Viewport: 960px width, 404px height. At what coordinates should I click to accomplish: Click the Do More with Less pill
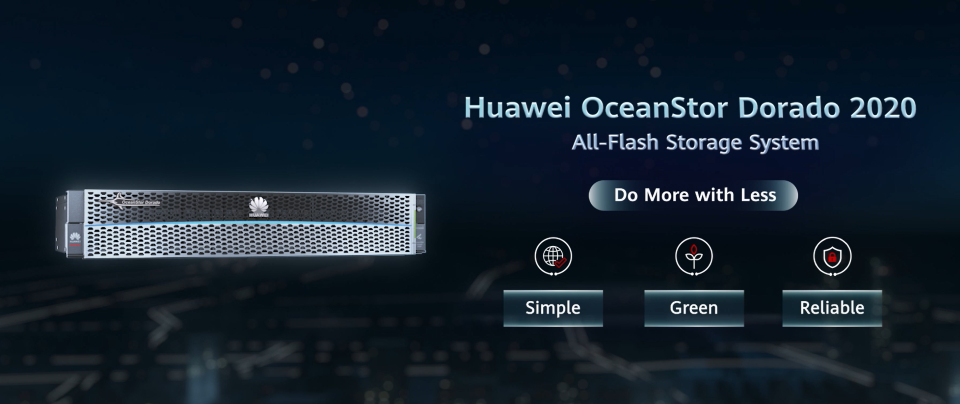coord(693,195)
